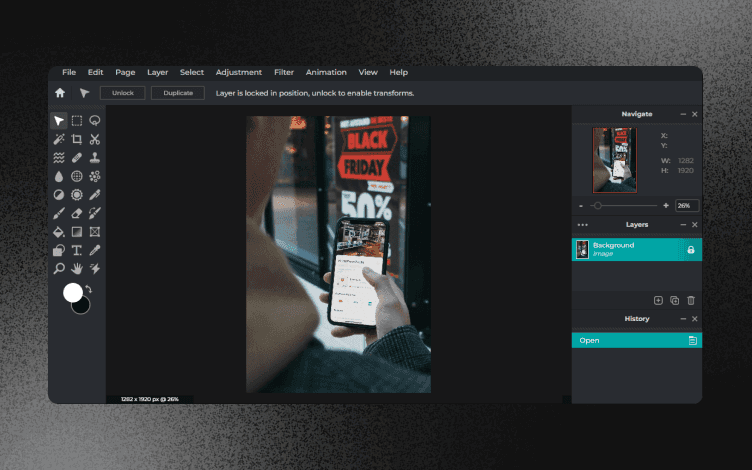The height and width of the screenshot is (470, 752).
Task: Close the History panel
Action: [x=694, y=319]
